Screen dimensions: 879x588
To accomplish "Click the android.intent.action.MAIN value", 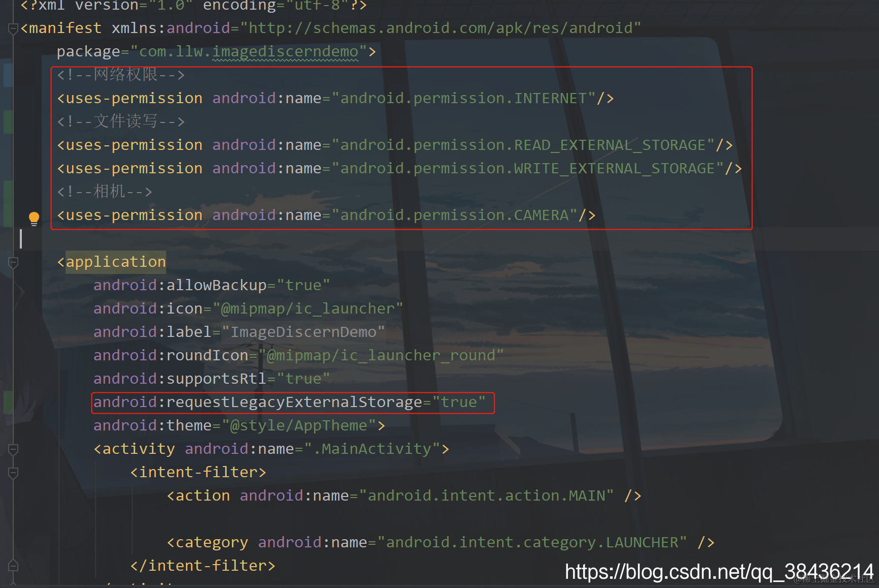I will tap(486, 496).
